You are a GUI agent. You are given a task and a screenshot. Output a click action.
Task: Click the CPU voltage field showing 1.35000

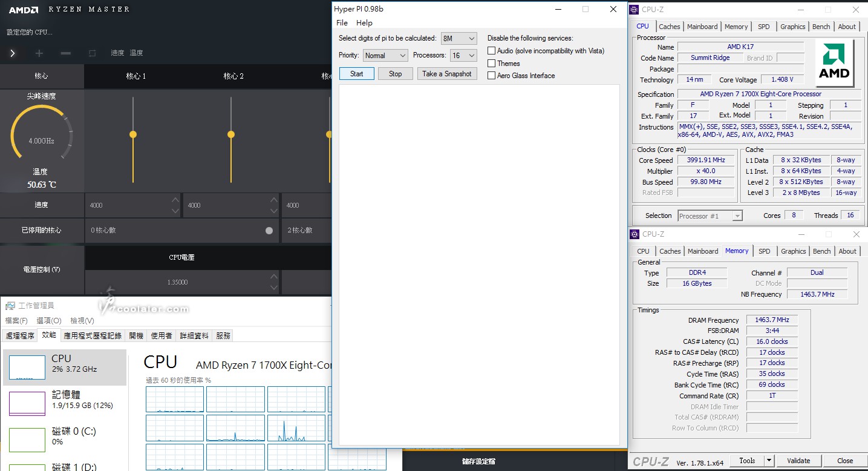click(x=182, y=282)
